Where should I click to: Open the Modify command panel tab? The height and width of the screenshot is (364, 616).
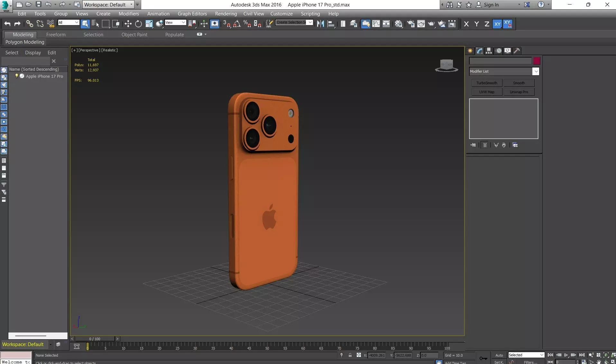480,51
